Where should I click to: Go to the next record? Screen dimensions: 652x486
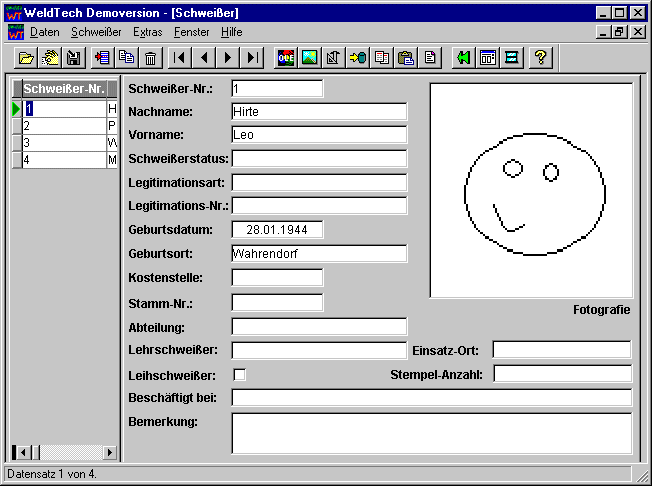pos(229,58)
